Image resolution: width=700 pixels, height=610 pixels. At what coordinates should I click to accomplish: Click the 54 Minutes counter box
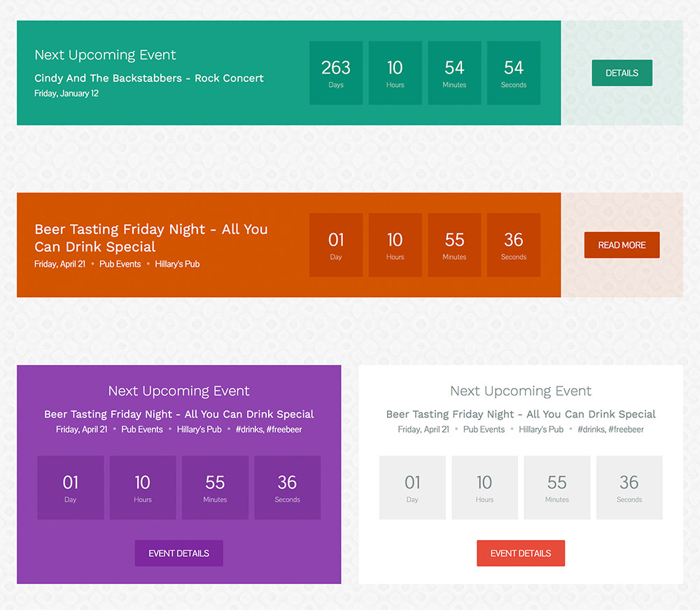point(454,73)
